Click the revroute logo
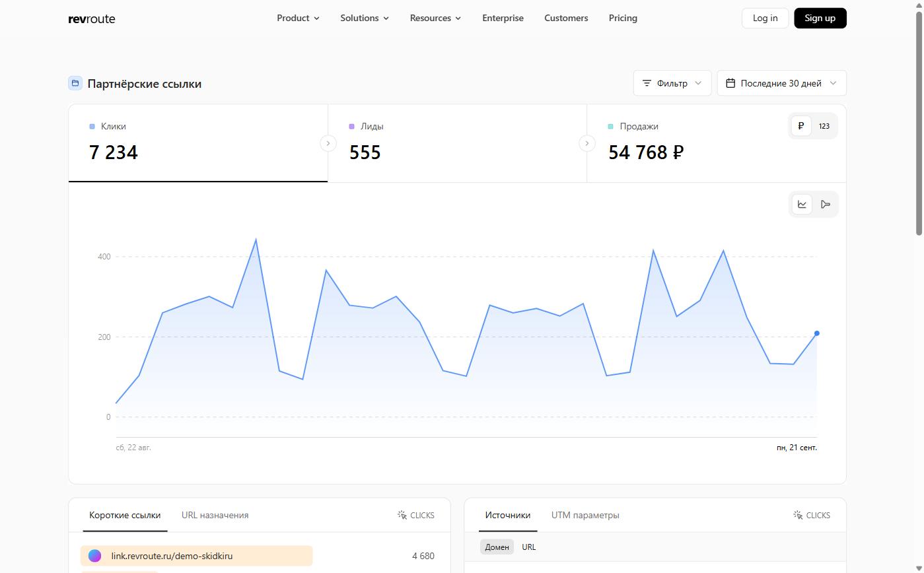The width and height of the screenshot is (924, 573). pyautogui.click(x=92, y=18)
